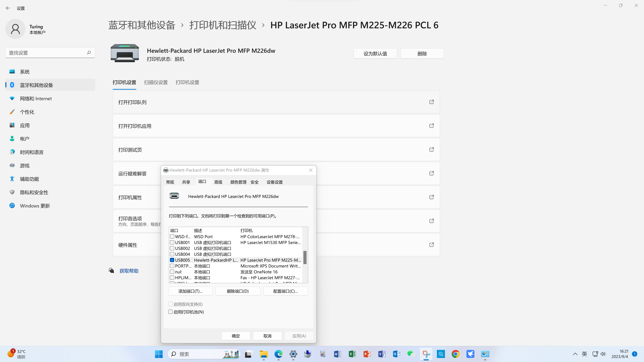The image size is (644, 362).
Task: Open 硬件属性 via its external link icon
Action: pos(432,245)
